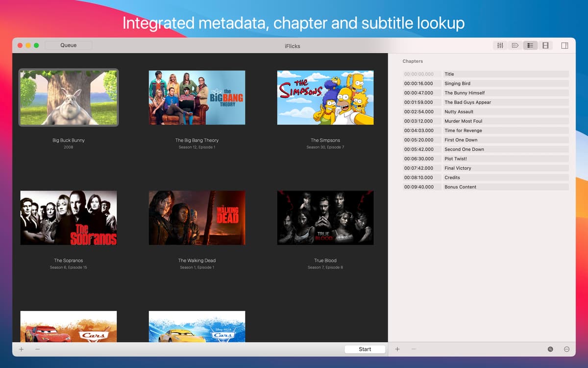Click the Queue button

pos(68,45)
